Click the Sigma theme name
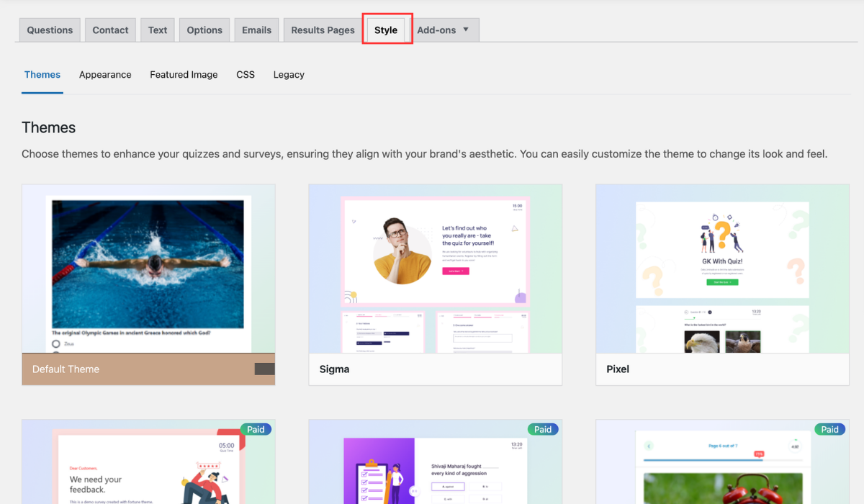Screen dimensions: 864x504 (335, 369)
